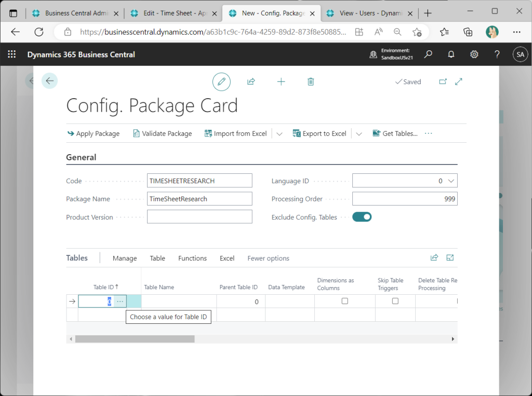Click Export to Excel action
Image resolution: width=532 pixels, height=396 pixels.
320,133
